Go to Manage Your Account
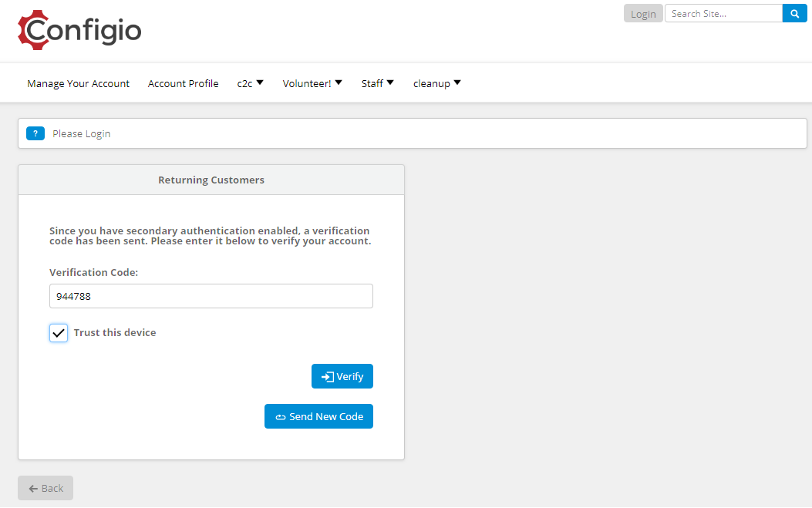This screenshot has height=508, width=812. (x=78, y=83)
